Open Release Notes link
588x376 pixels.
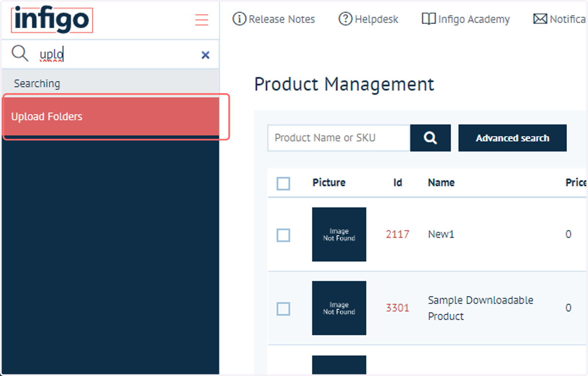point(282,19)
